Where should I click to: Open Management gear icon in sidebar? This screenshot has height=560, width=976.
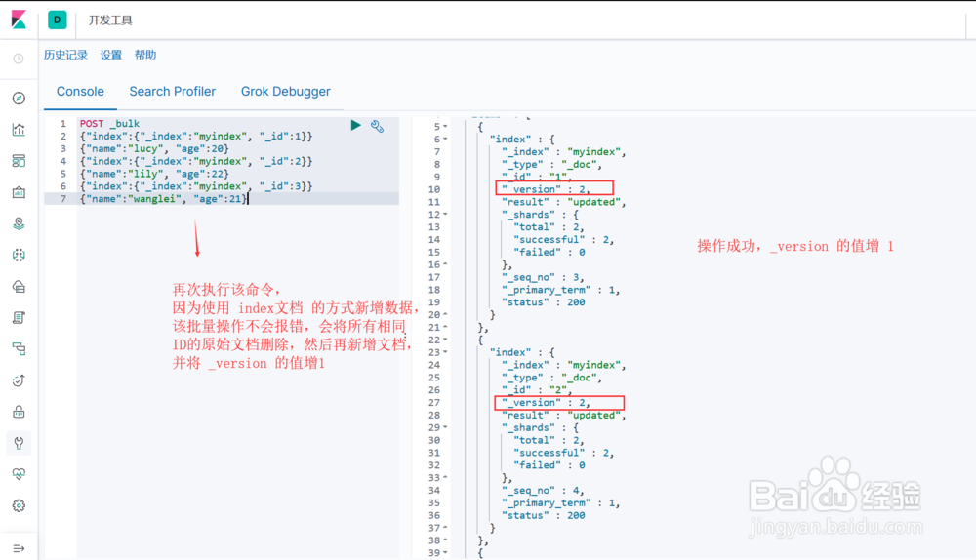[x=19, y=506]
